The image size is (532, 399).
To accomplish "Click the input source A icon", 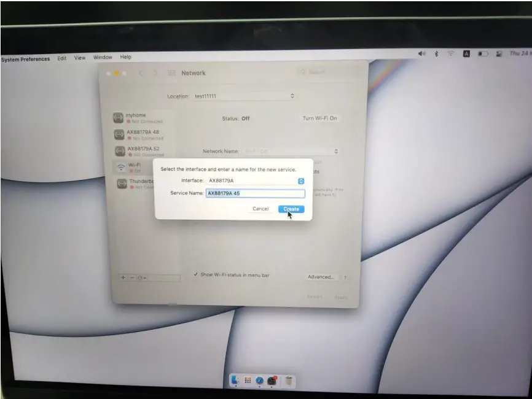I will [466, 53].
